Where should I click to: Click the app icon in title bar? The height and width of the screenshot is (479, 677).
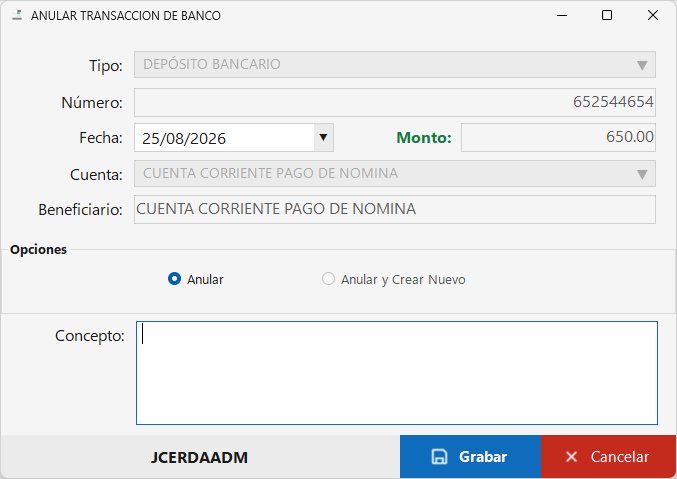pyautogui.click(x=17, y=16)
